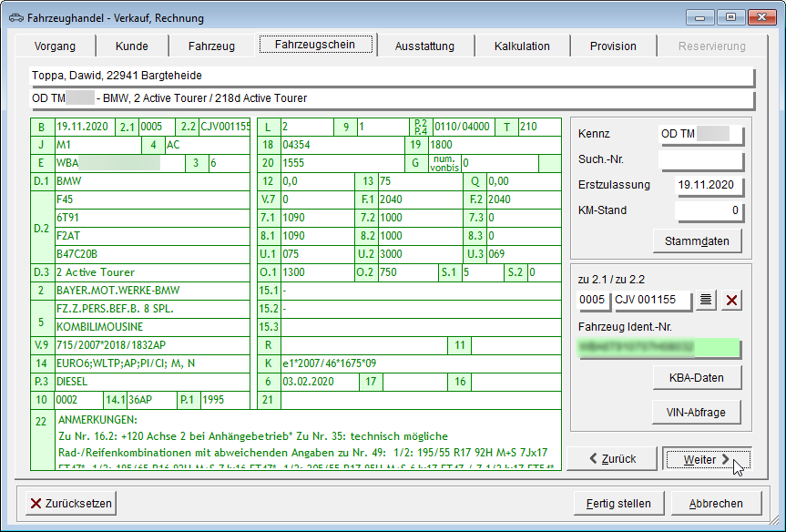The width and height of the screenshot is (786, 532).
Task: Click the car icon in the title bar
Action: click(x=16, y=18)
